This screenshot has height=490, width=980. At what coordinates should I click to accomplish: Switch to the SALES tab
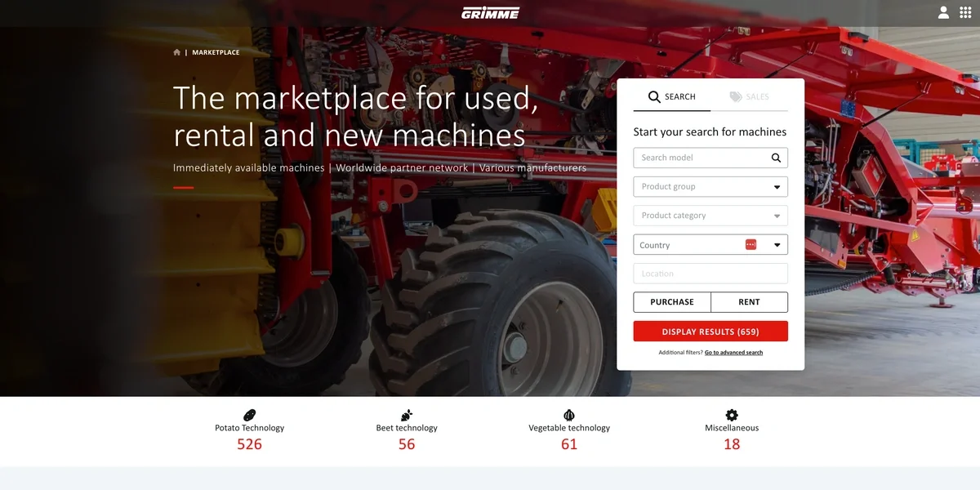point(749,96)
